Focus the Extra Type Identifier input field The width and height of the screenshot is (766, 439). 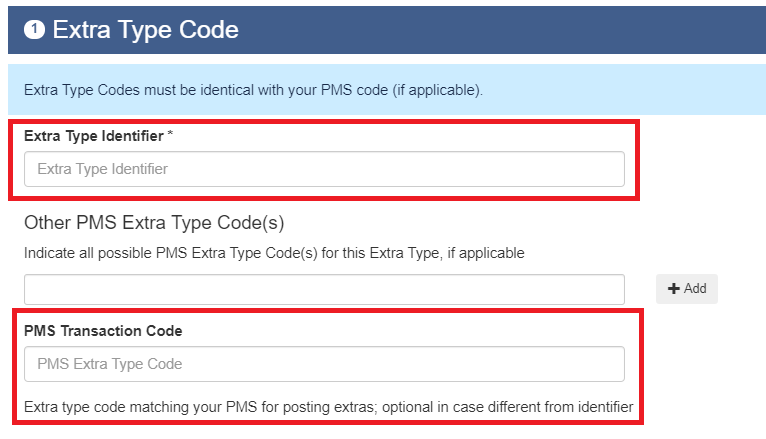[324, 169]
